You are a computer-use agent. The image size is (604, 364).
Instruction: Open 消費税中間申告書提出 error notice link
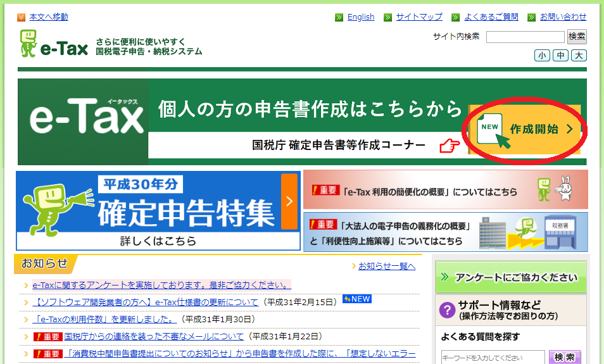[240, 354]
